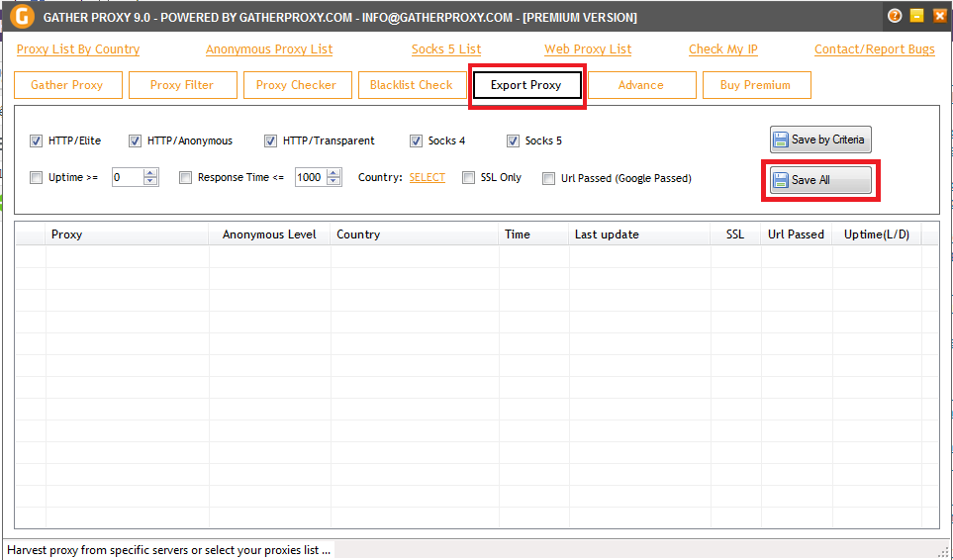Open the Socks 5 List link
This screenshot has height=560, width=953.
point(446,49)
